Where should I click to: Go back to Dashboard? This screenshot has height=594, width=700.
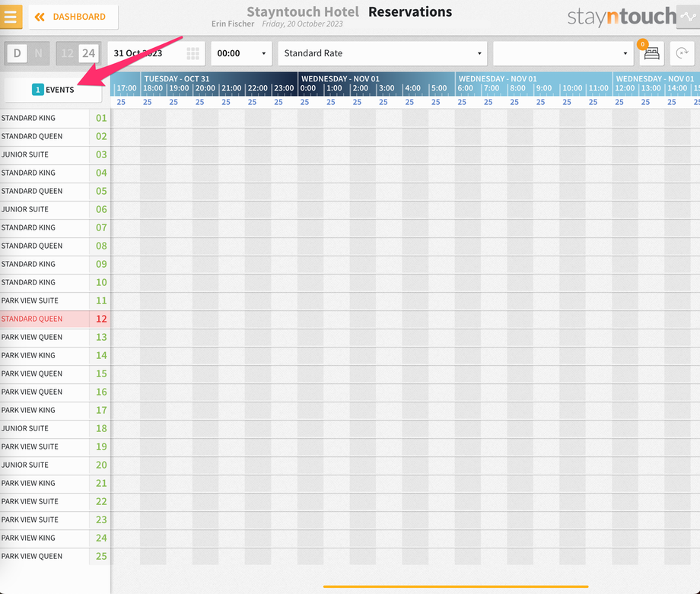pos(73,17)
